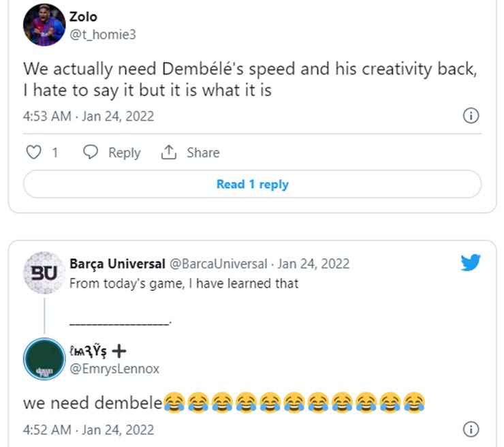Click the Reply speech bubble icon
This screenshot has height=447, width=504.
coord(91,153)
